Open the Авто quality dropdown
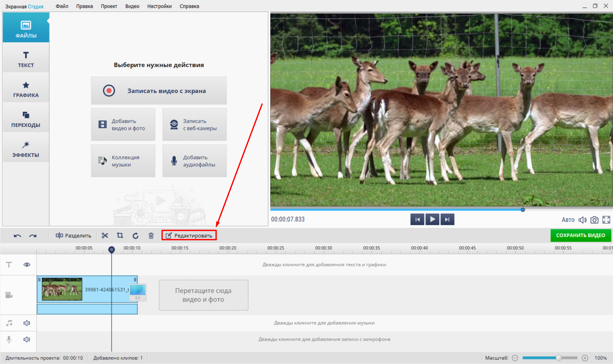 [568, 220]
